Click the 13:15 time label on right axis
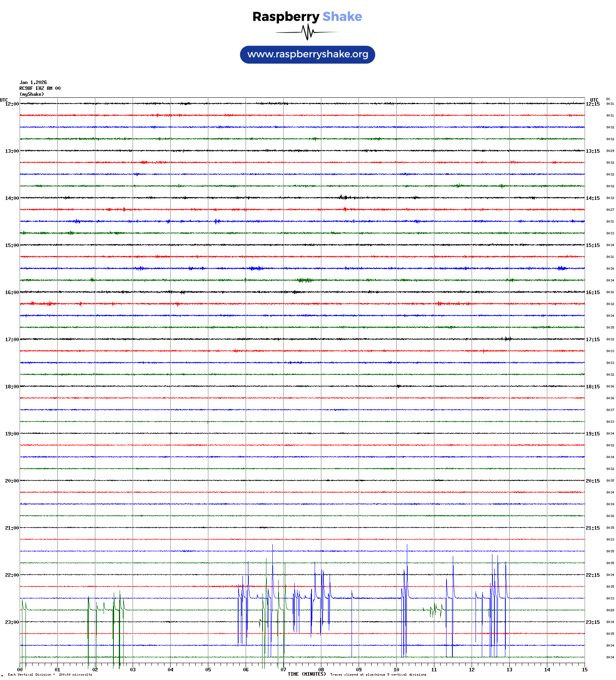616x680 pixels. coord(592,151)
